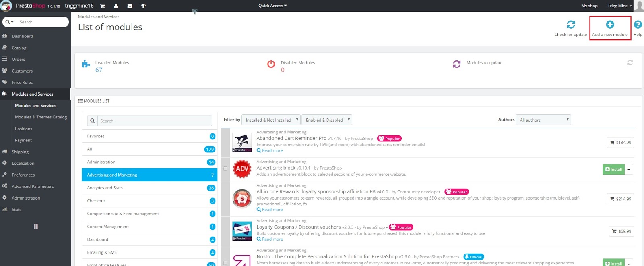The height and width of the screenshot is (266, 644).
Task: Click the Disabled Modules power icon
Action: [271, 64]
